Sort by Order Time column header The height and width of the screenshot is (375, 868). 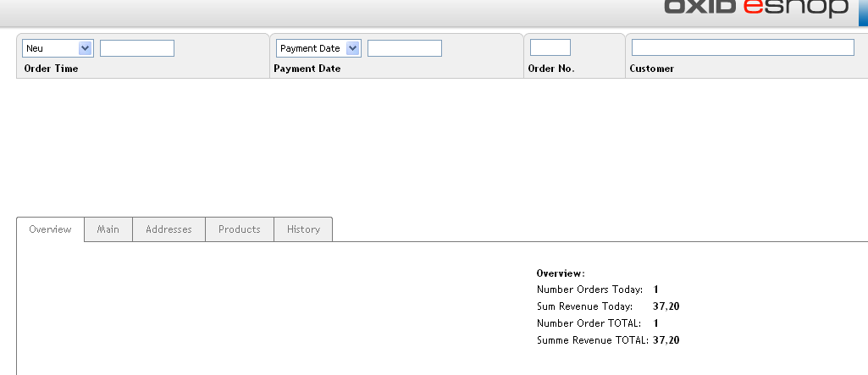(x=51, y=69)
